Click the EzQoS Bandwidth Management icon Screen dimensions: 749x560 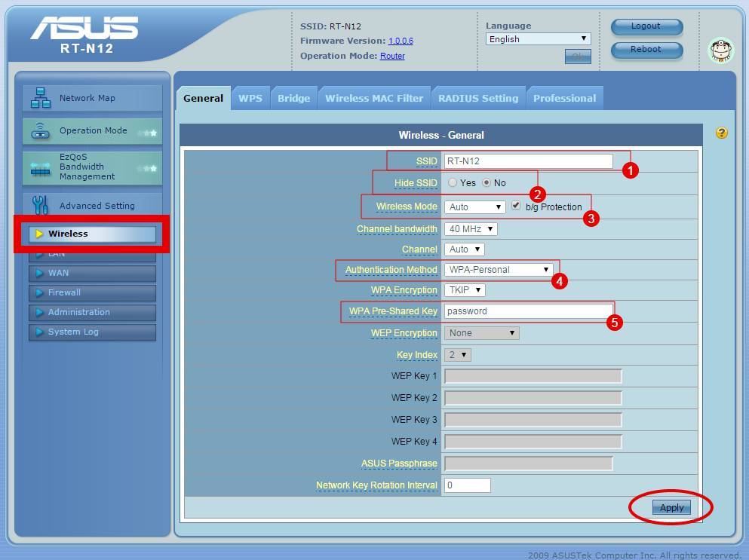[x=41, y=168]
